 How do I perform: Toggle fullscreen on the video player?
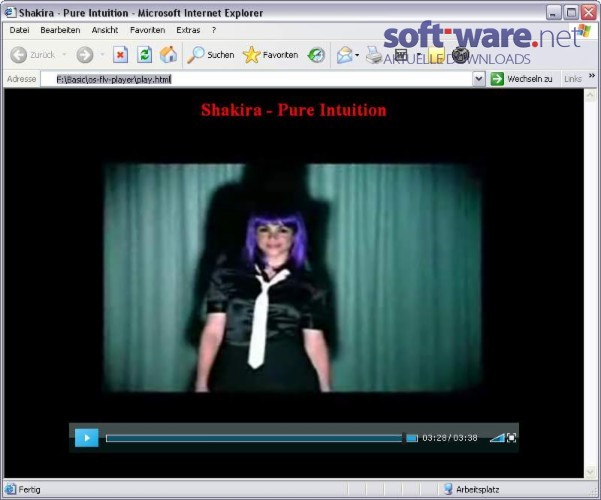pos(511,438)
